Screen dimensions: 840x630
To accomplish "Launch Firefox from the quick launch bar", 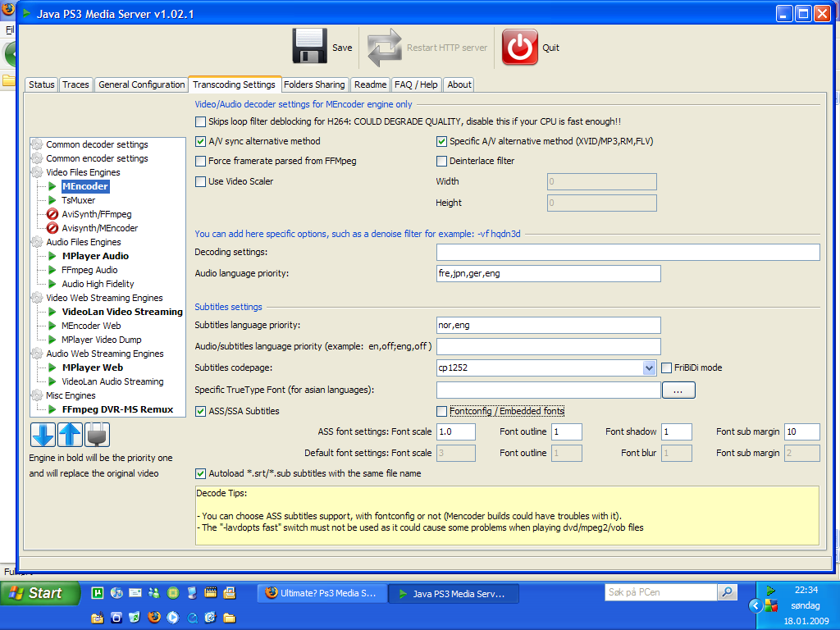I will [x=154, y=617].
